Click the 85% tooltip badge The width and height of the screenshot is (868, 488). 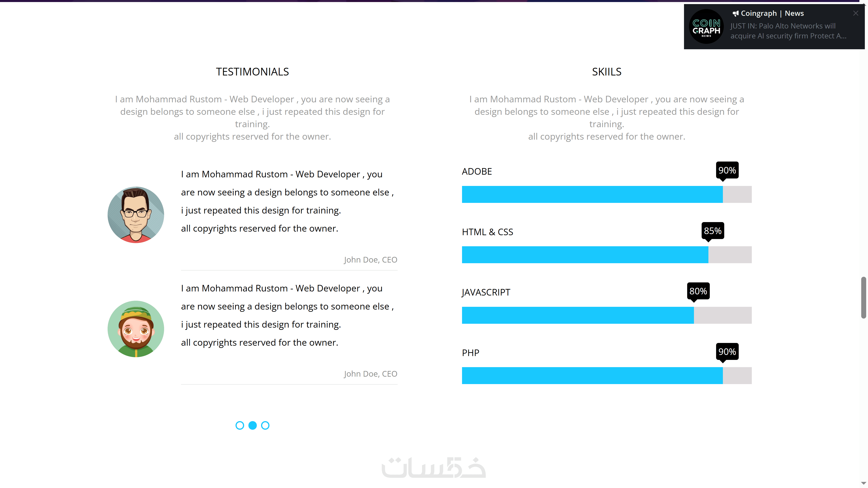tap(712, 231)
